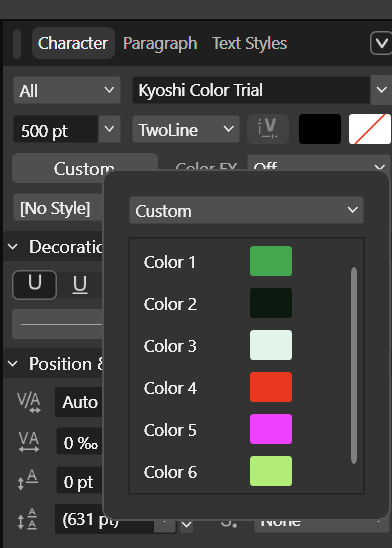Click the kerning V/A icon
The width and height of the screenshot is (392, 548).
coord(29,402)
